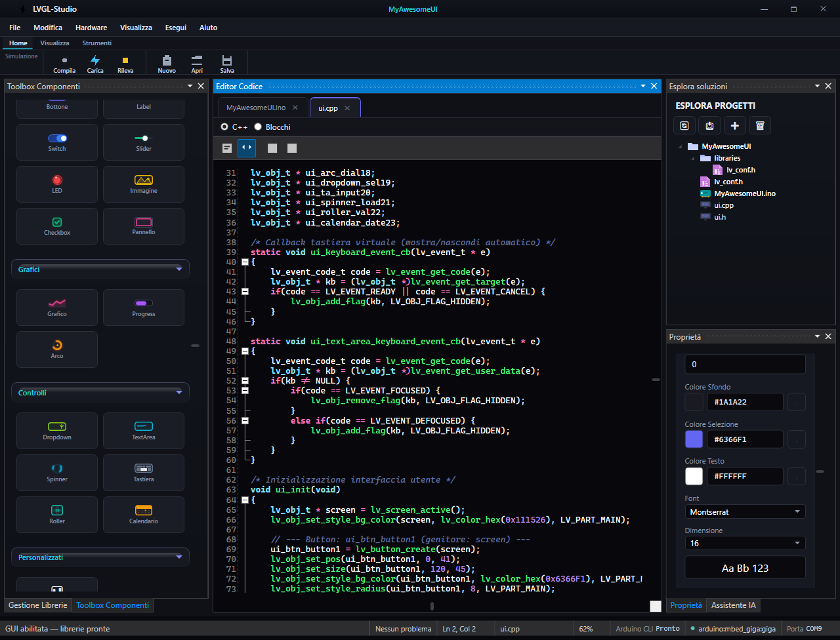Select the Slider component in toolbox
This screenshot has height=640, width=840.
[144, 142]
